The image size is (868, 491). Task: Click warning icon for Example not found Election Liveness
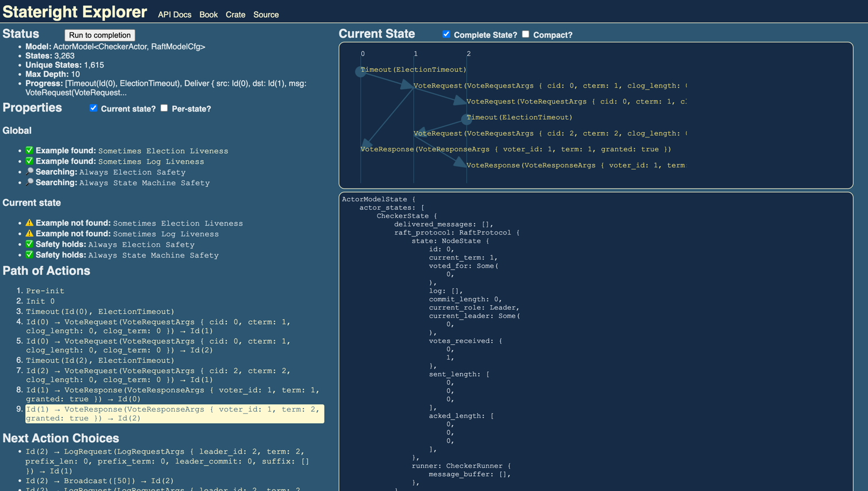click(29, 223)
